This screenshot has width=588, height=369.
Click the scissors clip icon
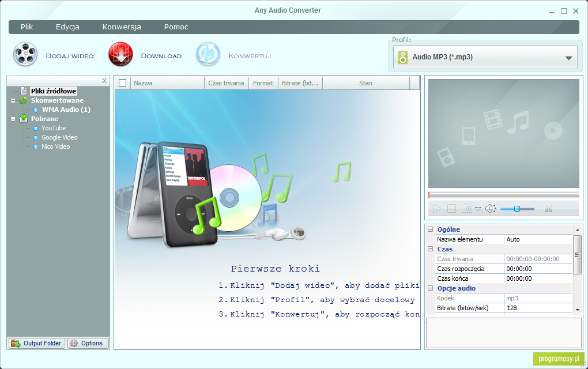coord(549,209)
